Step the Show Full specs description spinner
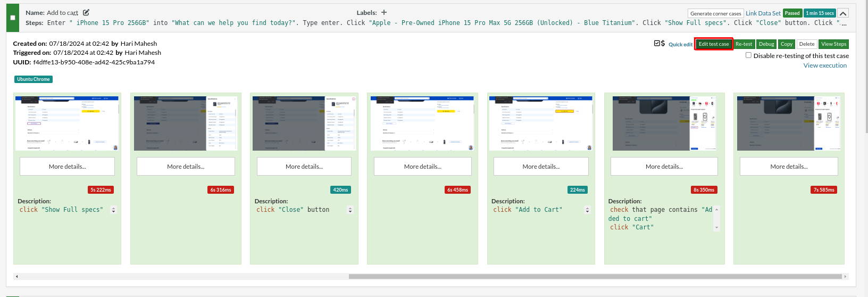 [113, 210]
